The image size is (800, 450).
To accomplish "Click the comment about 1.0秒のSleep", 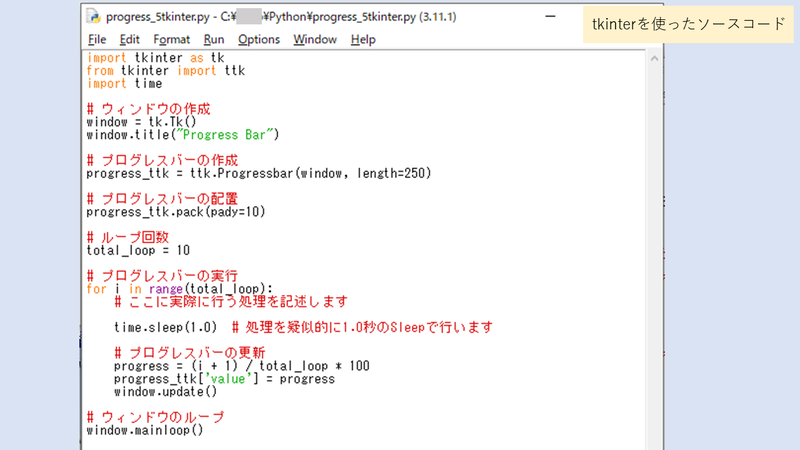I will [x=362, y=327].
